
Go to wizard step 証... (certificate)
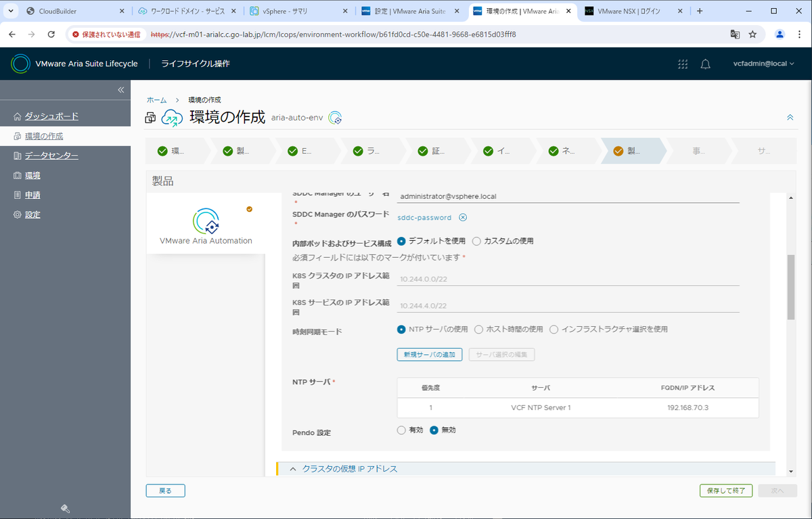click(x=438, y=152)
